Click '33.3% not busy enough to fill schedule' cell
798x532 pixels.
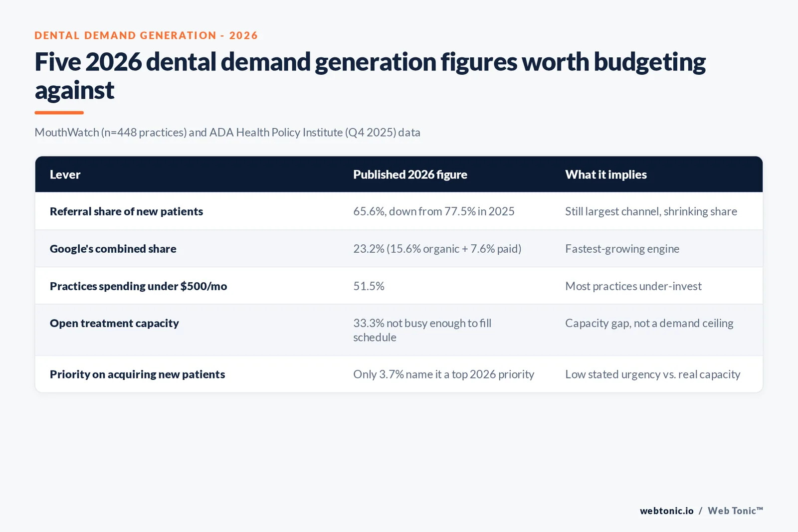pyautogui.click(x=422, y=330)
